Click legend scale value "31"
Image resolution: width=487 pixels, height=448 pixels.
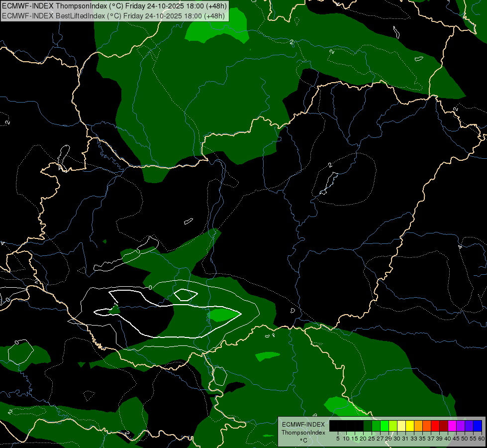(405, 439)
